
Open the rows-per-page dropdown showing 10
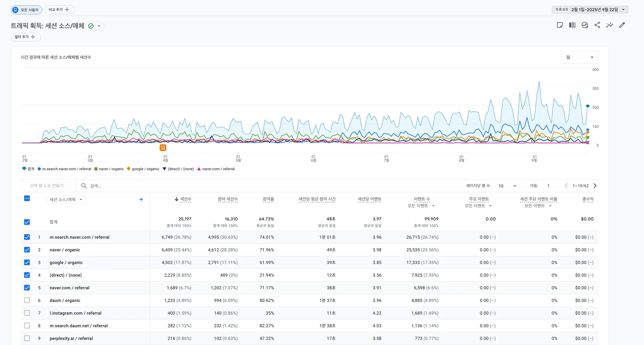click(506, 186)
